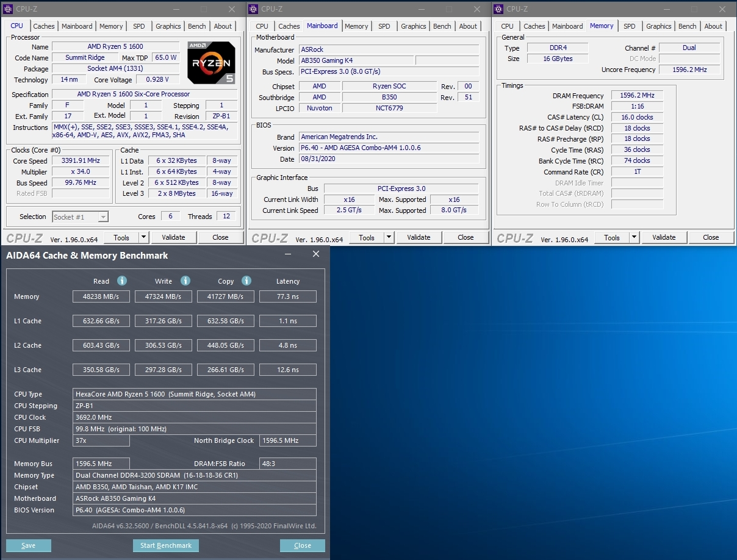Click the motherboard Model 'AB350 Gaming K4'
The image size is (737, 560).
(356, 60)
